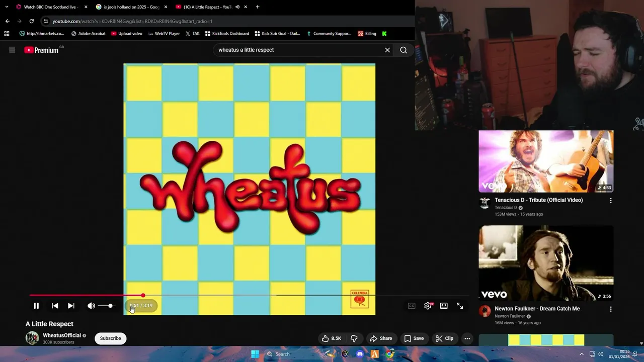This screenshot has height=362, width=644.
Task: Click the youtube.com address bar
Action: click(x=226, y=21)
